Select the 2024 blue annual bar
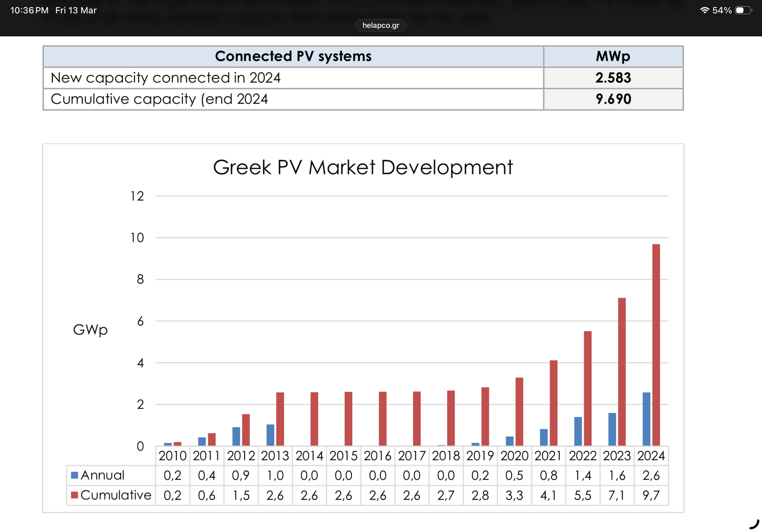 [x=646, y=419]
